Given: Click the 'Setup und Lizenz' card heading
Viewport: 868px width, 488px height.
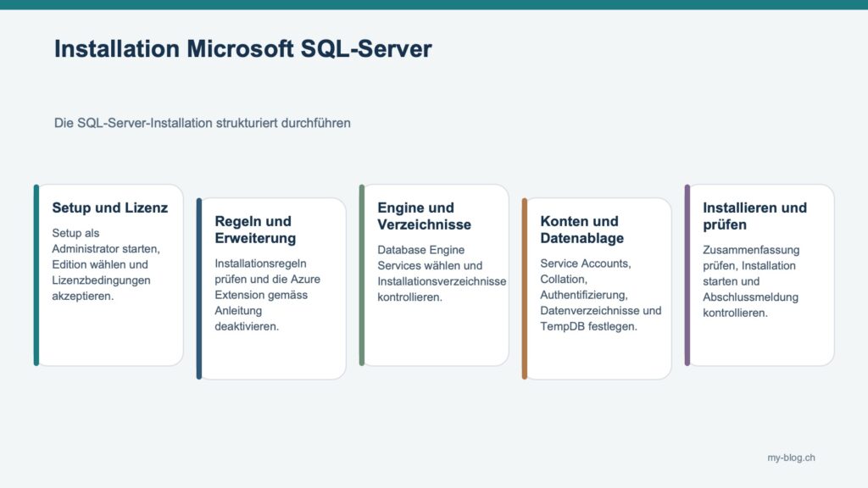Looking at the screenshot, I should click(x=109, y=208).
